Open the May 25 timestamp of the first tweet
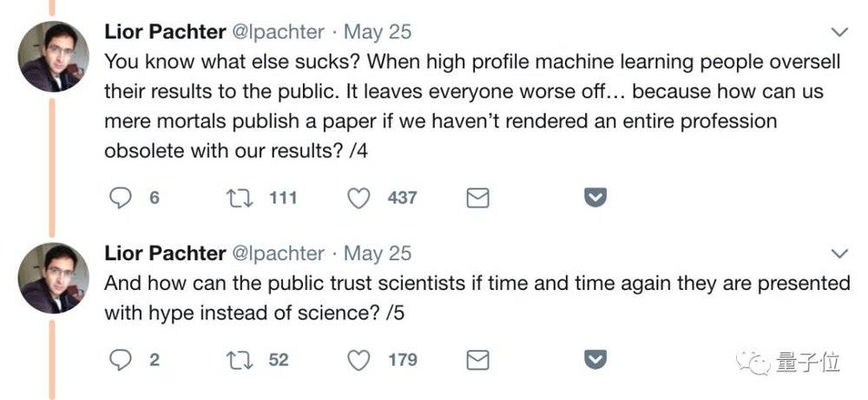Image resolution: width=868 pixels, height=400 pixels. coord(378,33)
